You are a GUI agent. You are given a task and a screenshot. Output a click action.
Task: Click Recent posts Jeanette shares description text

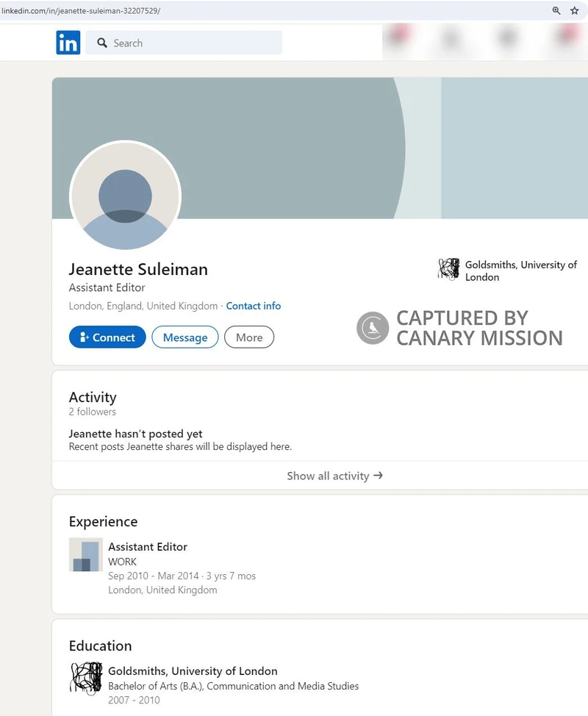pyautogui.click(x=180, y=447)
